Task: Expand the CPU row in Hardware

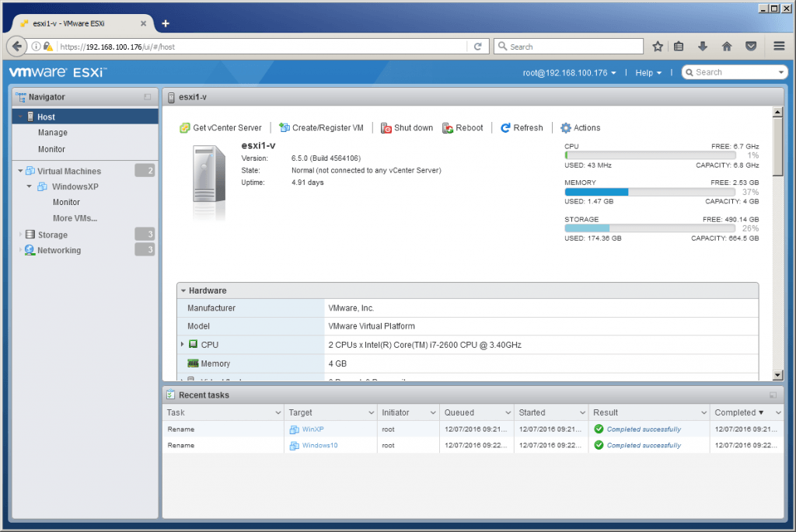Action: click(x=182, y=344)
